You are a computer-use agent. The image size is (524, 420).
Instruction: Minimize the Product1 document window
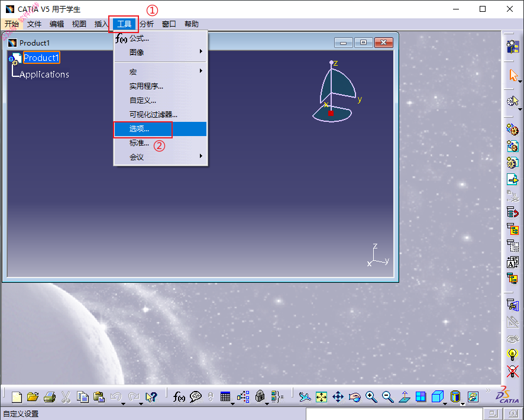coord(343,43)
